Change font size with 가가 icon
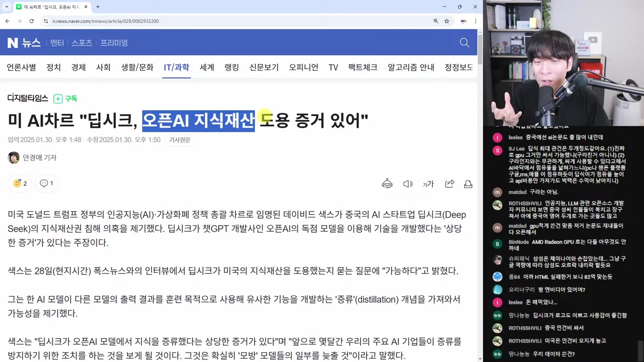644x362 pixels. coord(428,184)
